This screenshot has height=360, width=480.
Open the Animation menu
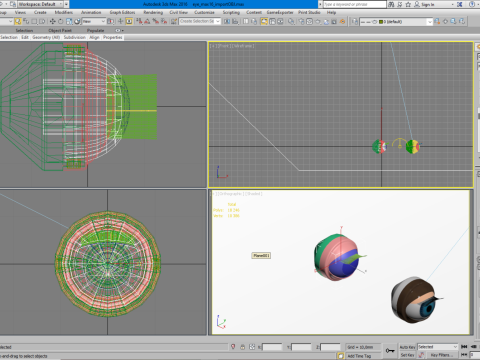(91, 12)
